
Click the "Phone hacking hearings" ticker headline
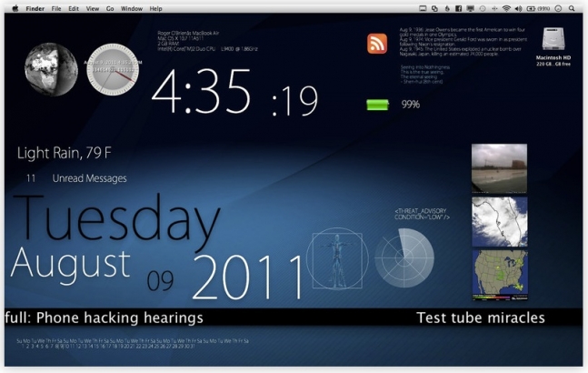click(120, 318)
